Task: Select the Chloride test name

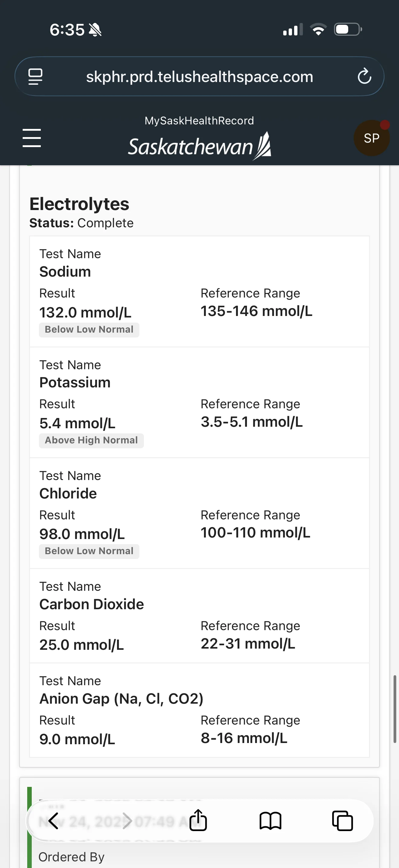Action: pyautogui.click(x=68, y=493)
